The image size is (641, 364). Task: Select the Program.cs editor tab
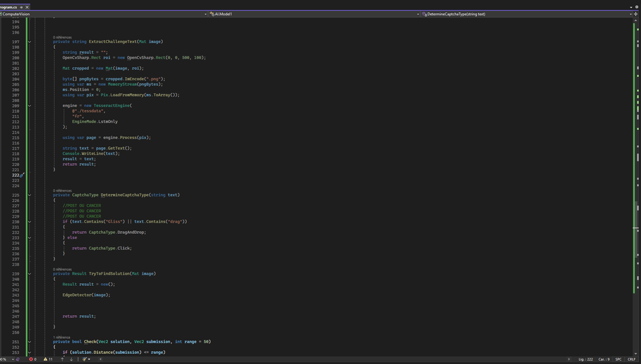9,7
